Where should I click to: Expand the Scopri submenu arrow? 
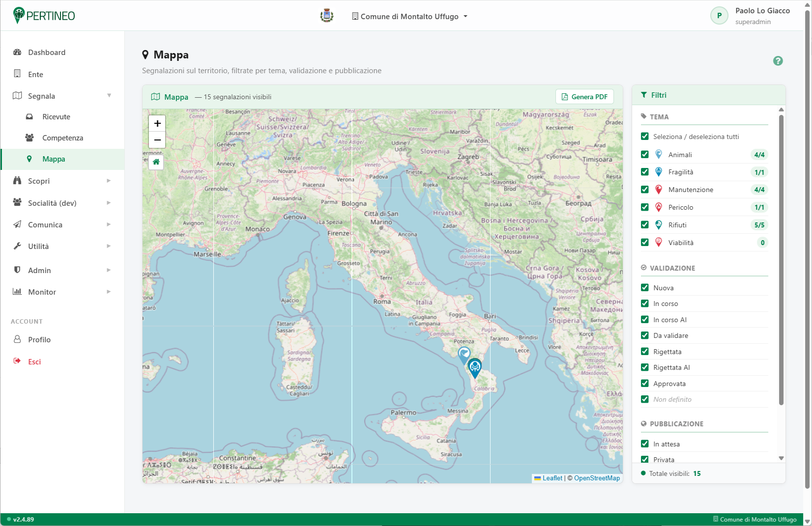(109, 181)
